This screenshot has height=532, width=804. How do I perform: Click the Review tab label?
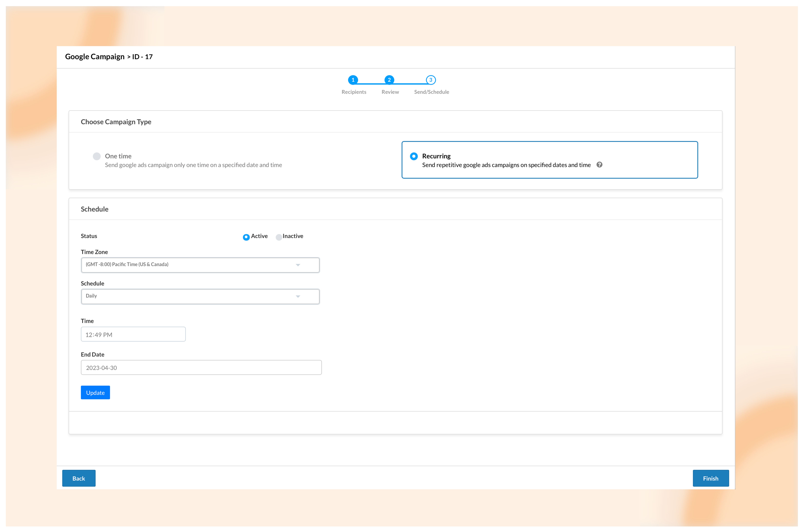tap(390, 92)
